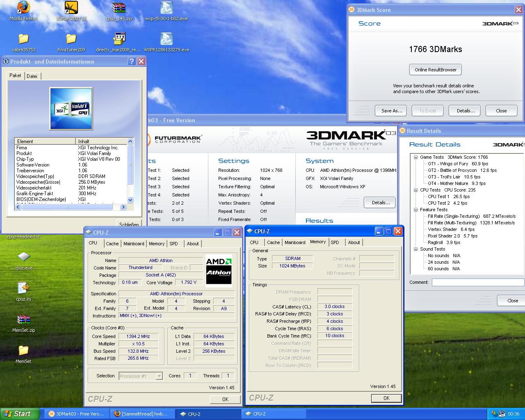Select GT1 - Wings of Fury result
Viewport: 525px width, 420px height.
coord(458,164)
